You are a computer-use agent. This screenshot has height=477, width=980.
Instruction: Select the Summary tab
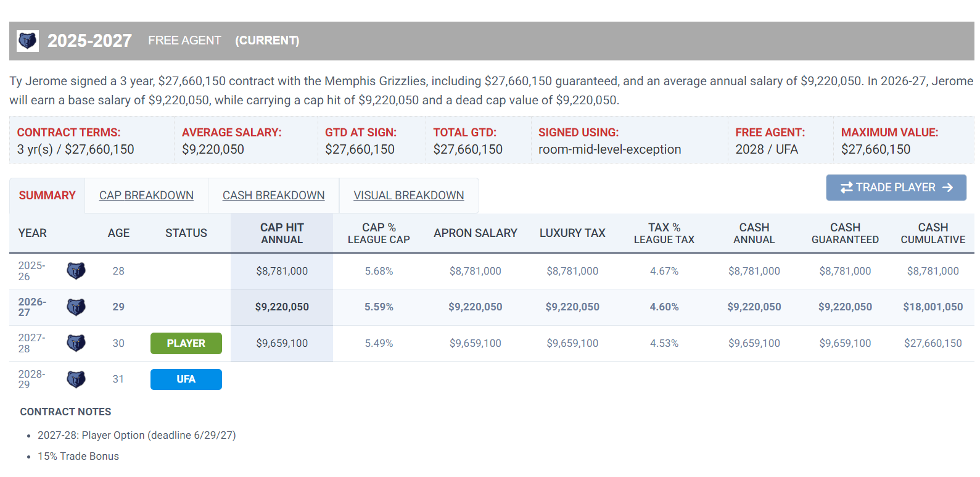tap(47, 196)
